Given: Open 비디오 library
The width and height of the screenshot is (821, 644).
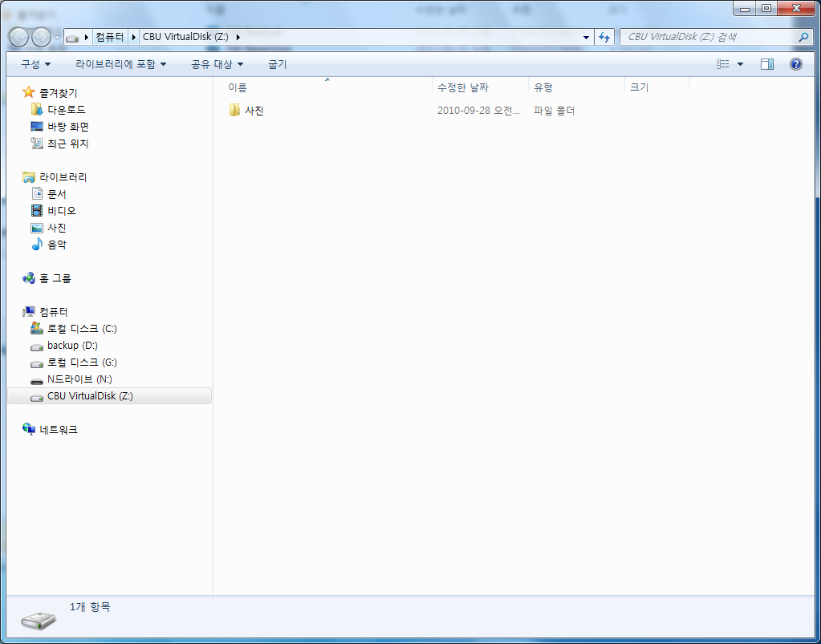Looking at the screenshot, I should [62, 211].
